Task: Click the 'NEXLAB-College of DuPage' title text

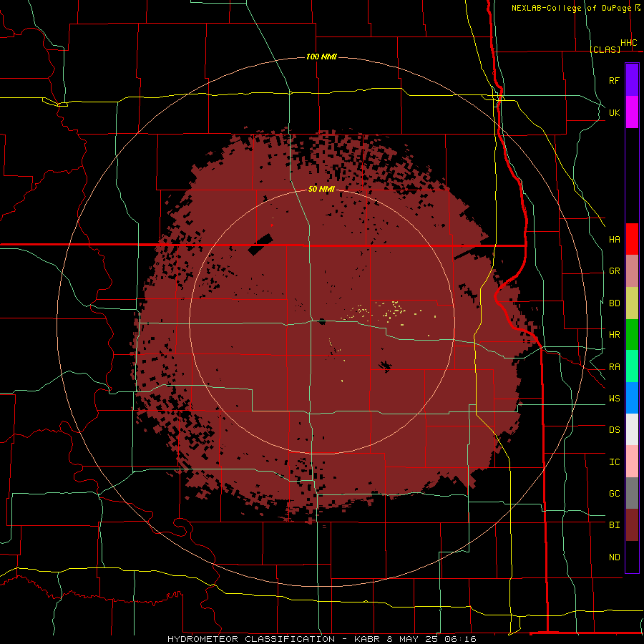Action: pos(572,8)
